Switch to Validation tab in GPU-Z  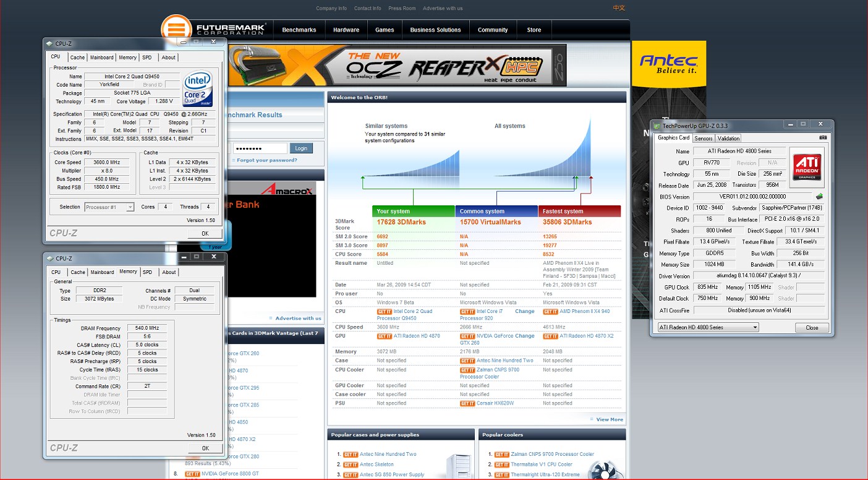[x=729, y=139]
